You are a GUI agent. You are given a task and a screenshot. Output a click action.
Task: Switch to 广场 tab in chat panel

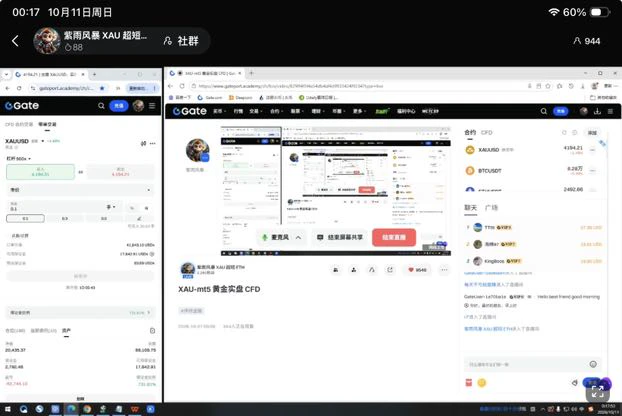(x=491, y=208)
